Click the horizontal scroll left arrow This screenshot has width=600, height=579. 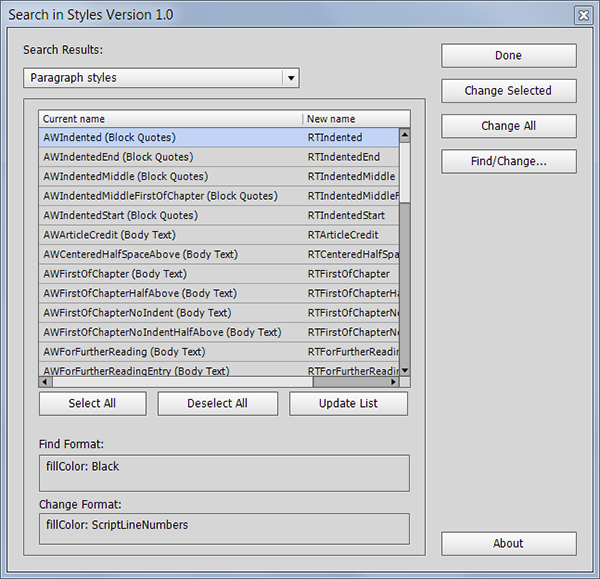coord(45,382)
